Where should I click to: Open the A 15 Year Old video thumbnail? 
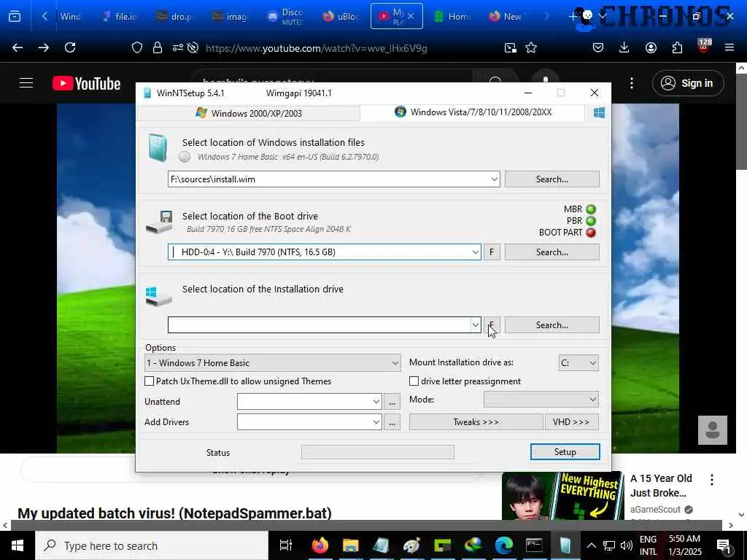pyautogui.click(x=562, y=496)
